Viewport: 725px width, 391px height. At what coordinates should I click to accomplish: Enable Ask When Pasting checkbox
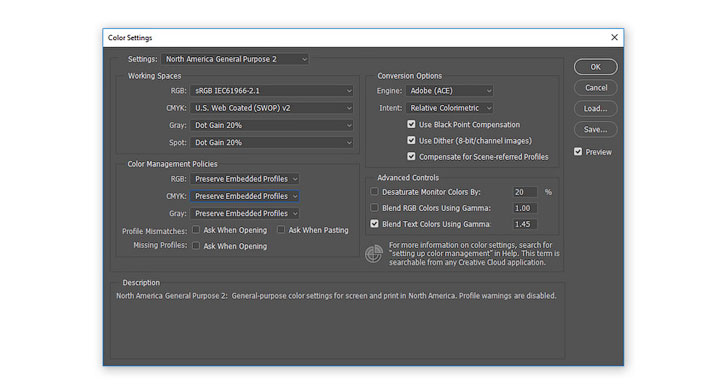281,229
